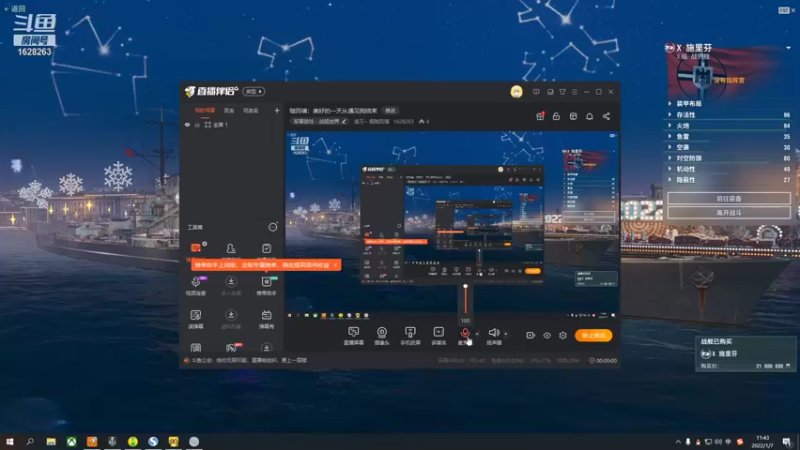Click the 直播屏幕 screen capture source icon
This screenshot has height=450, width=800.
pos(353,332)
